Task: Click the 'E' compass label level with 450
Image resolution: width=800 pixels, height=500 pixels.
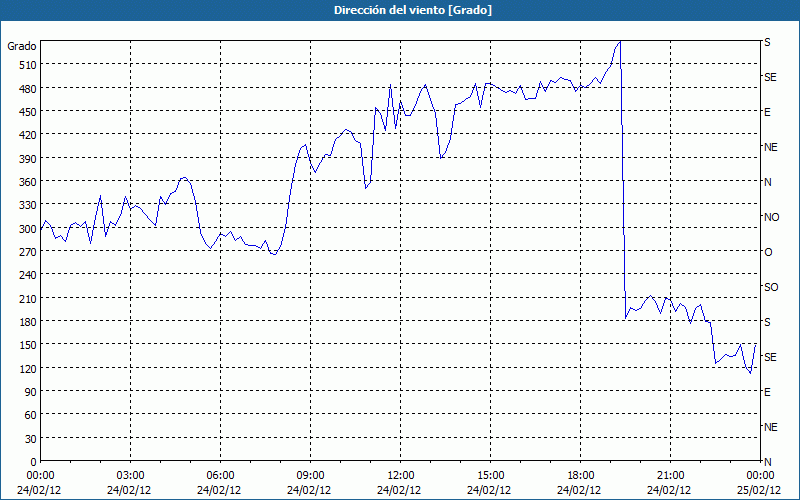Action: tap(767, 112)
